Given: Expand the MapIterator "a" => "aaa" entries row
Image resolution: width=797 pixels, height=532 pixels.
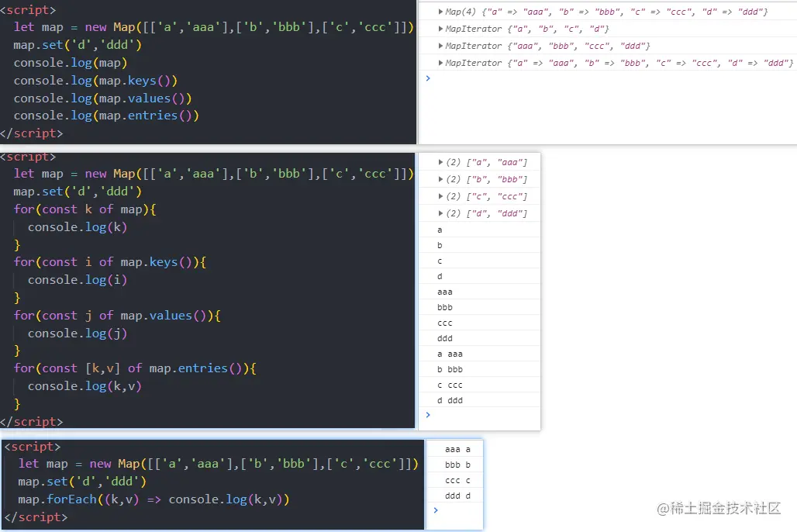Looking at the screenshot, I should pyautogui.click(x=440, y=63).
